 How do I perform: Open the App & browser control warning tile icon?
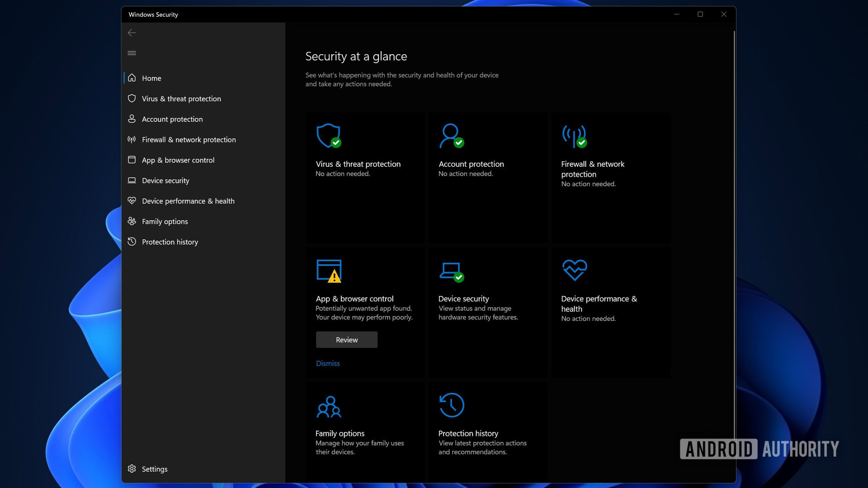[329, 271]
